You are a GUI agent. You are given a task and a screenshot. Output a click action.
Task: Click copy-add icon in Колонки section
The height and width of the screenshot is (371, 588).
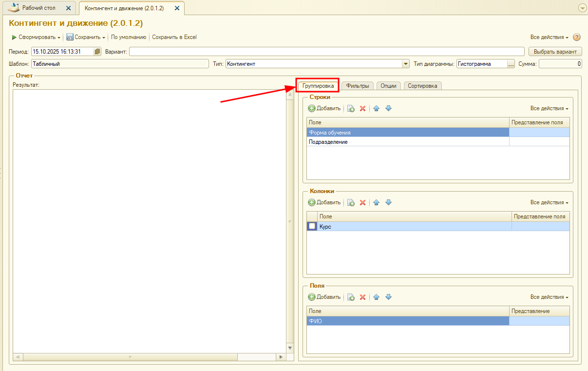[351, 202]
